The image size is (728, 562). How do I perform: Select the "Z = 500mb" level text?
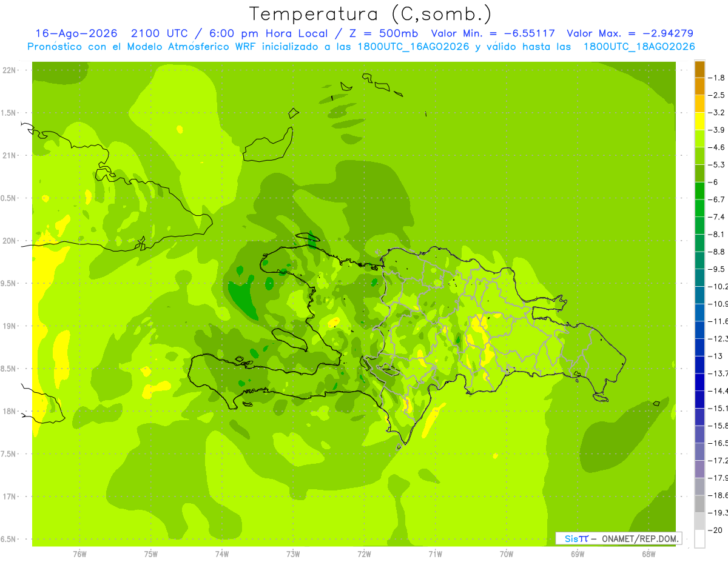click(383, 33)
